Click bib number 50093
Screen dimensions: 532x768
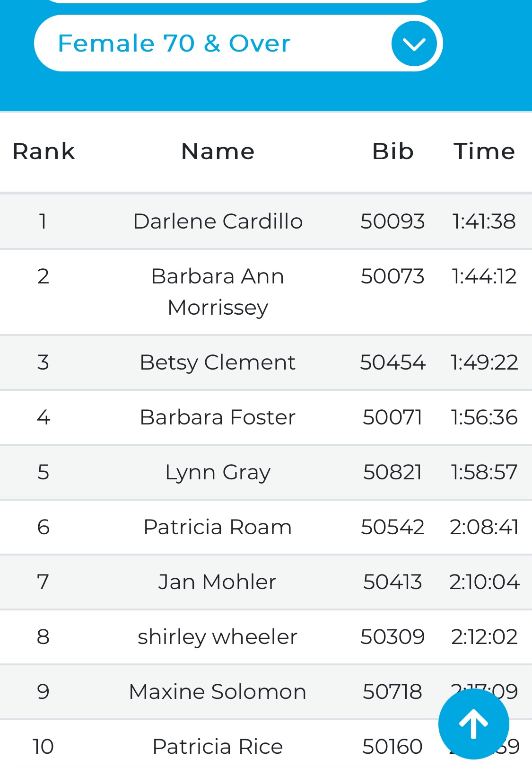click(x=392, y=221)
